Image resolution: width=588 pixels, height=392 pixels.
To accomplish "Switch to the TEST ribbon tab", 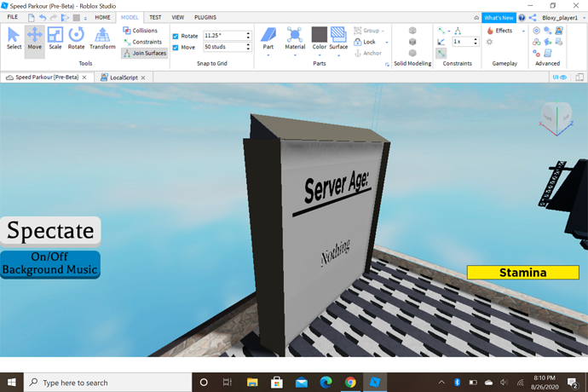I will coord(155,17).
